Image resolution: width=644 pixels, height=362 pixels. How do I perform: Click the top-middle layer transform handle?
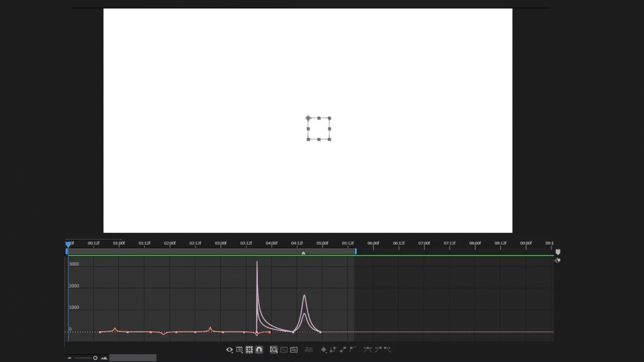[319, 118]
